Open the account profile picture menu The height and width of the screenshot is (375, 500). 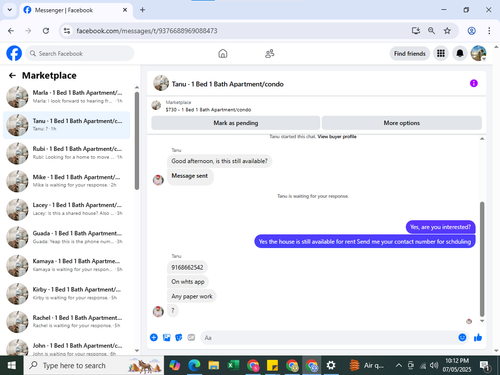click(478, 53)
